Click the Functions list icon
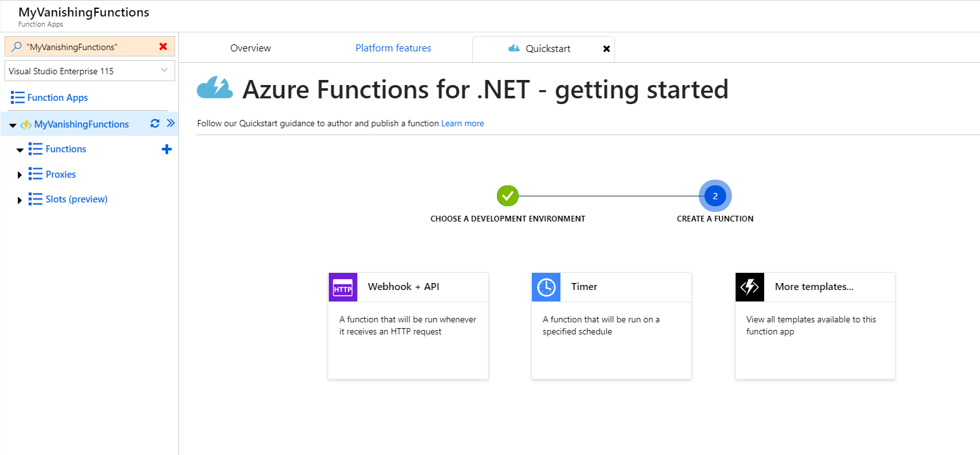Image resolution: width=980 pixels, height=455 pixels. [x=36, y=149]
